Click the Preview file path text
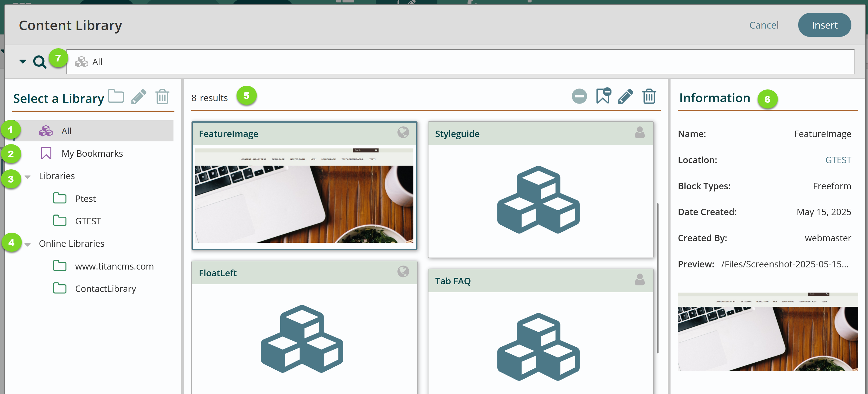 [785, 264]
